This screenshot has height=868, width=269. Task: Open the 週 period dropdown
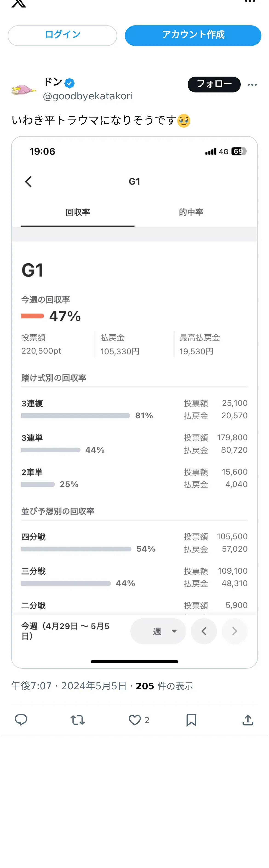[158, 631]
